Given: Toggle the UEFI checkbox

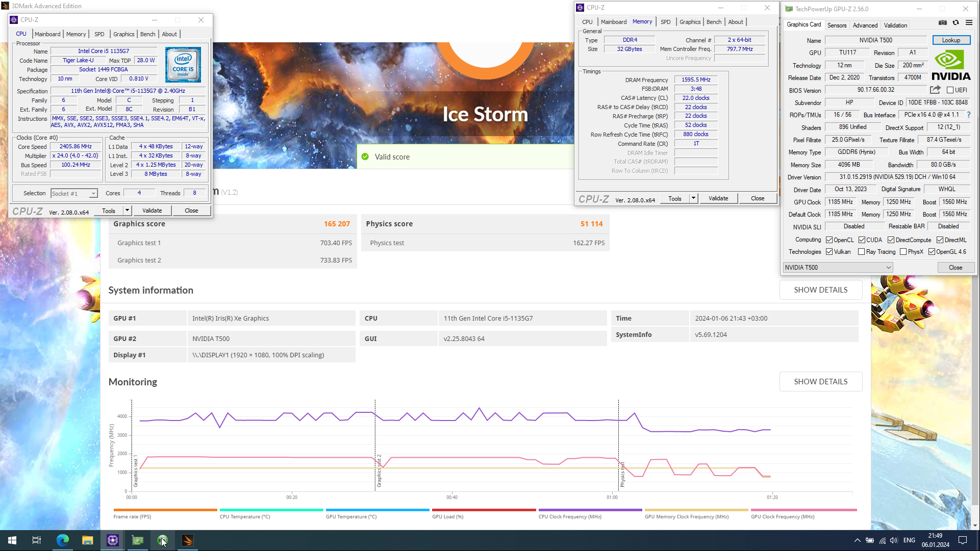Looking at the screenshot, I should tap(950, 90).
